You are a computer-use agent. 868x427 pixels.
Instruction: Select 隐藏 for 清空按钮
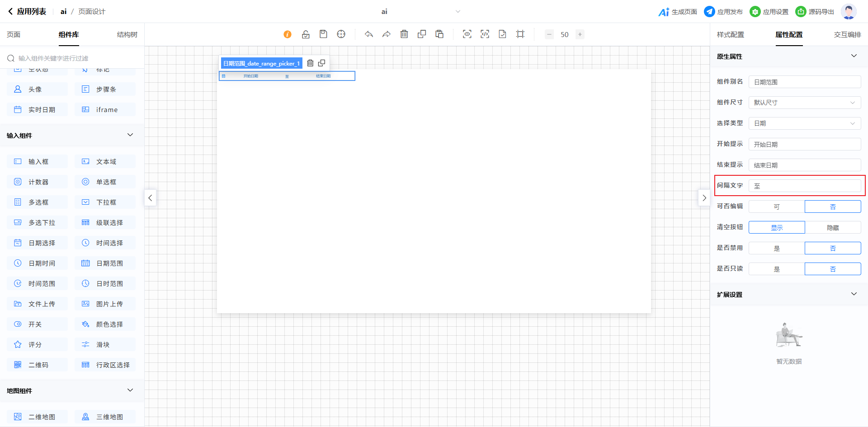[833, 227]
